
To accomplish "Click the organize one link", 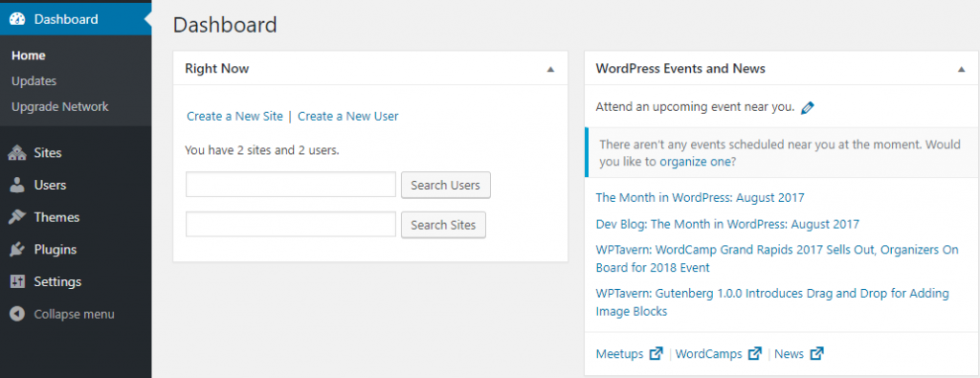I will [x=695, y=161].
